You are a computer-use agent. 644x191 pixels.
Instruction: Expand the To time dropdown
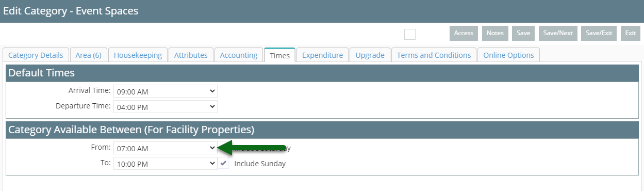pyautogui.click(x=166, y=163)
